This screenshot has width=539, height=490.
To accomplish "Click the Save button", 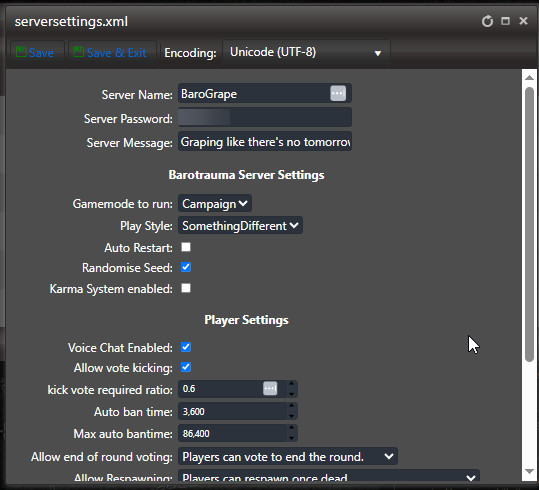I will point(37,53).
